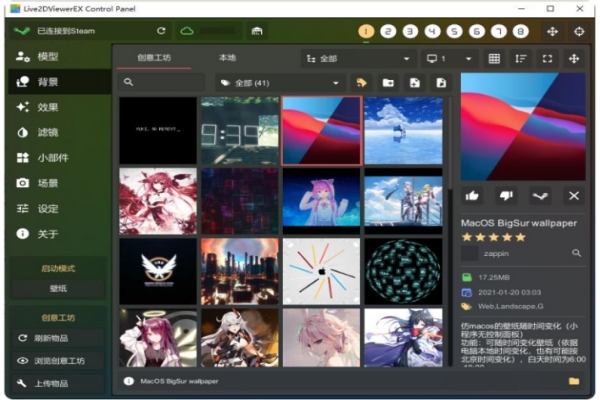
Task: Open the 小部件 section in sidebar
Action: pos(60,158)
